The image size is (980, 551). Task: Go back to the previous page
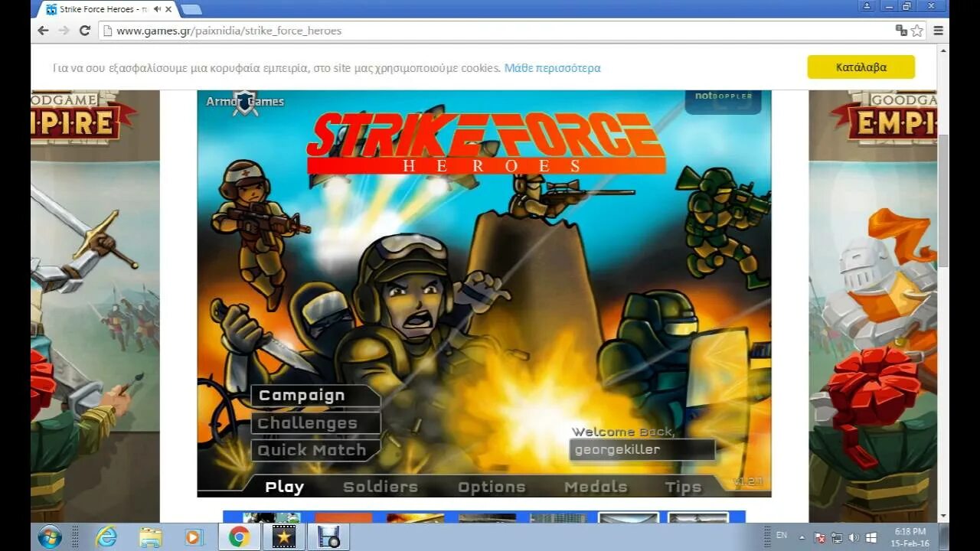[x=43, y=31]
